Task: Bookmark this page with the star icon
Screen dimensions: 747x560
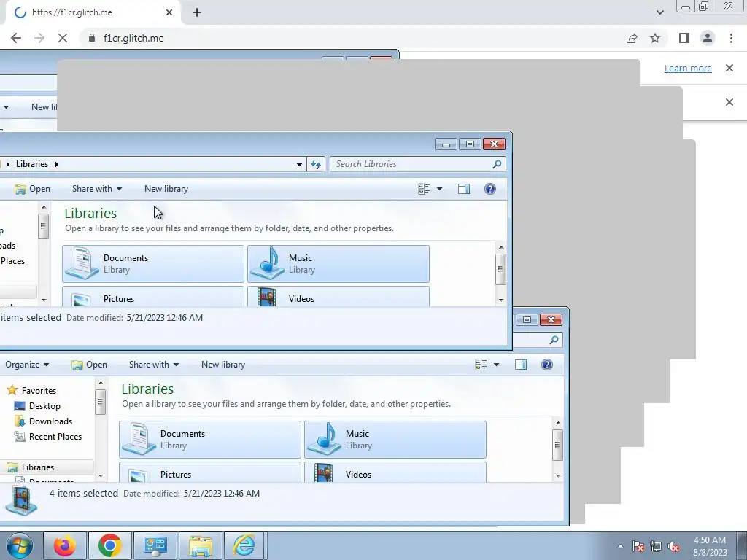Action: click(655, 38)
